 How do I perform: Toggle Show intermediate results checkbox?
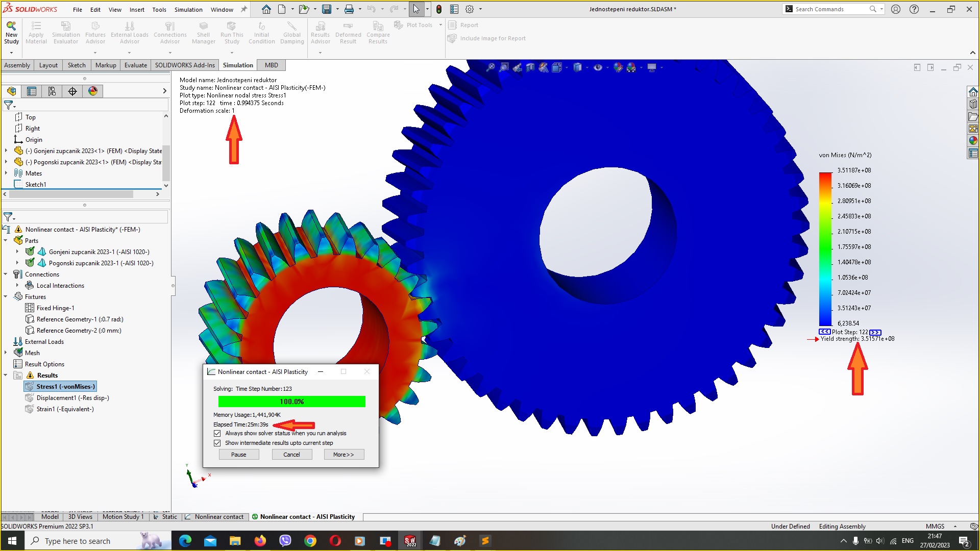217,443
